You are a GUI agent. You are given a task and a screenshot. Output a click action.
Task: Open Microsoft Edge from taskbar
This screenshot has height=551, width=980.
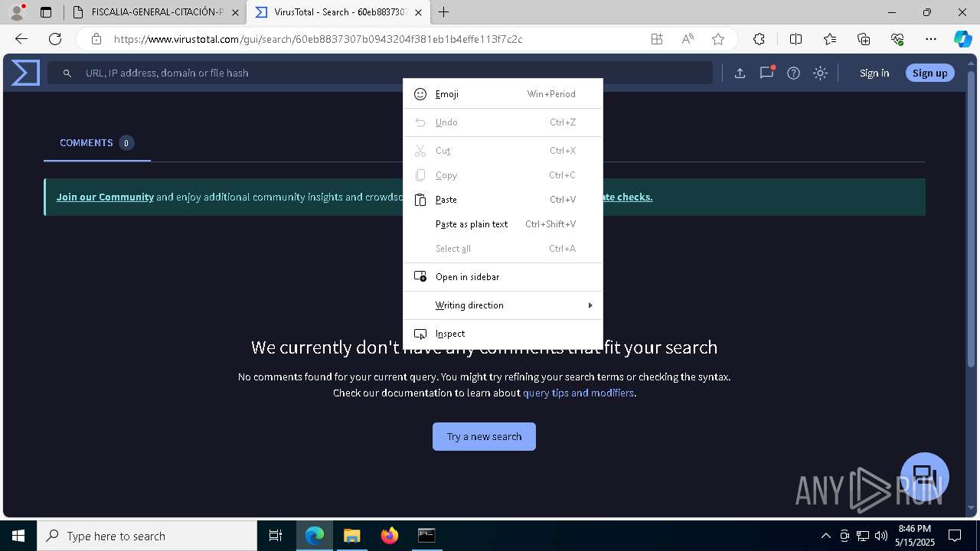(x=315, y=536)
